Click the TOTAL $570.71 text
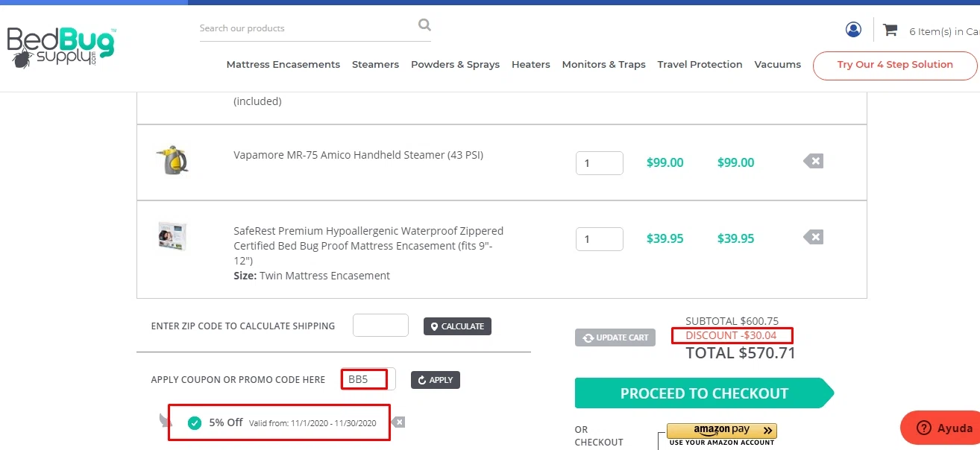The height and width of the screenshot is (450, 980). click(x=741, y=353)
